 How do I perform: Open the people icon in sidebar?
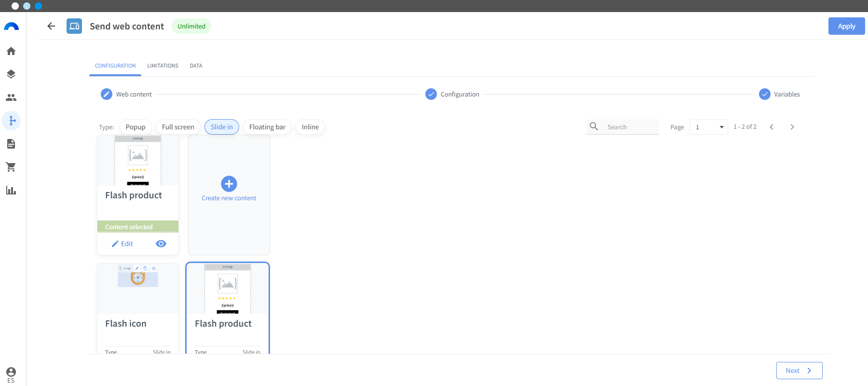click(x=11, y=97)
